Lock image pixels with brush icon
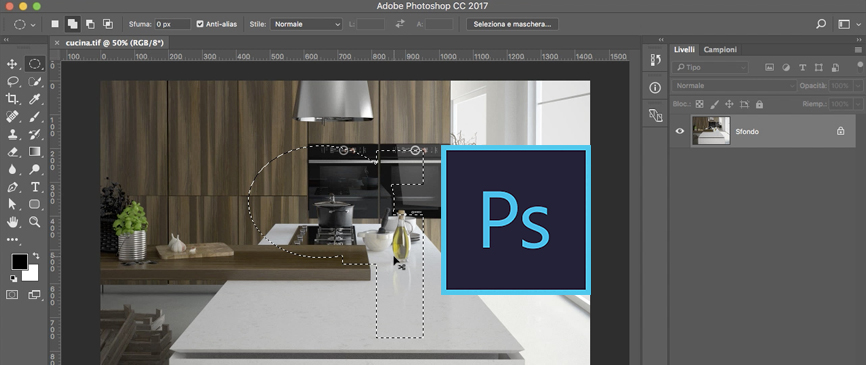This screenshot has width=866, height=365. [714, 104]
